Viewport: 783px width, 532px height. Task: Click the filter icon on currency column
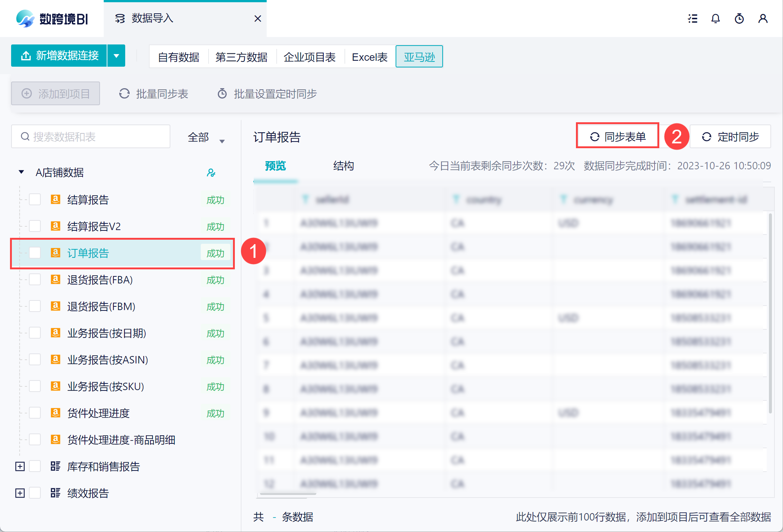(564, 200)
